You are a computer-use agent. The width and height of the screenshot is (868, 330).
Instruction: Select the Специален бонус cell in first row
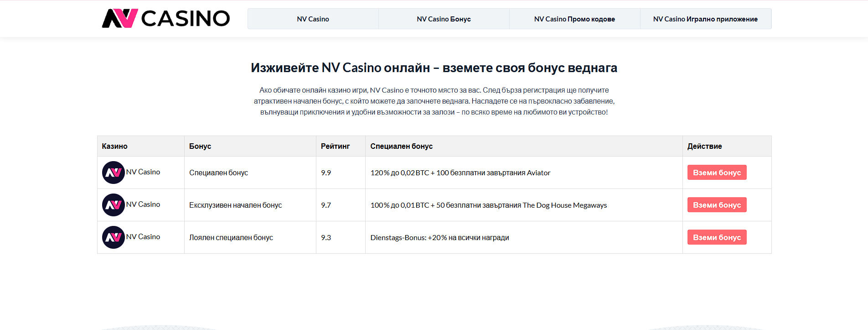pos(250,173)
